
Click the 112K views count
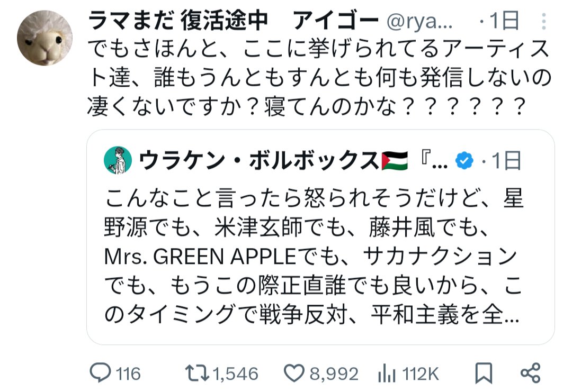421,375
